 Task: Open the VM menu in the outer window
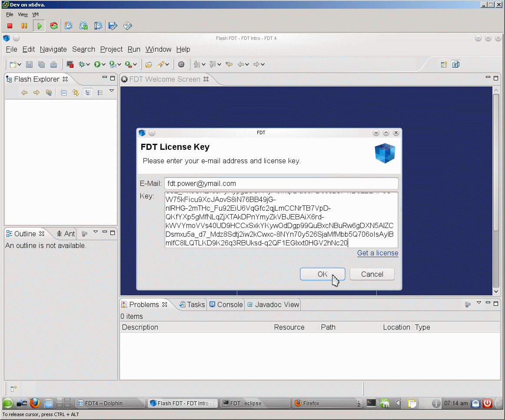36,14
